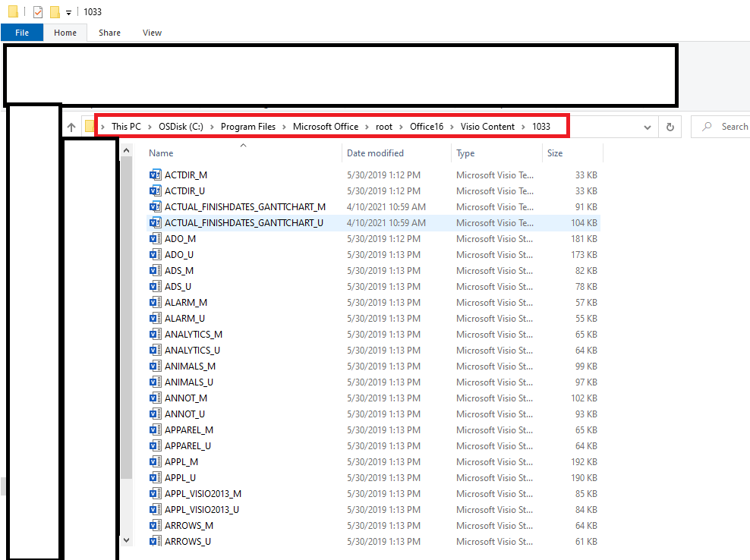Screen dimensions: 750x560
Task: Select the ANNOT_M stencil icon
Action: coord(155,398)
